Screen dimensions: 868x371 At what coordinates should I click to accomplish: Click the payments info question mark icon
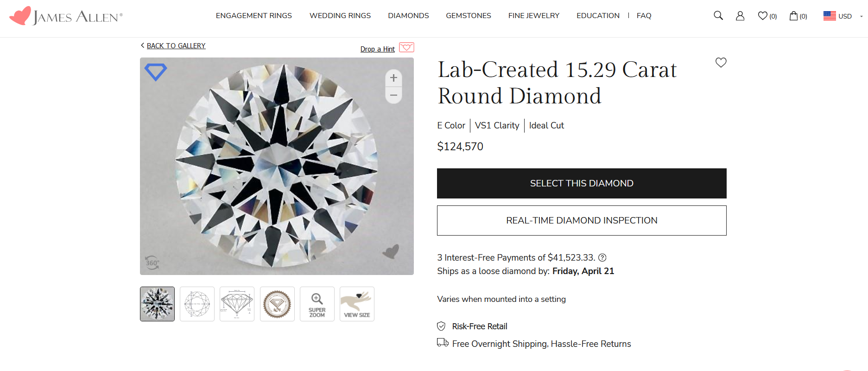[x=602, y=258]
